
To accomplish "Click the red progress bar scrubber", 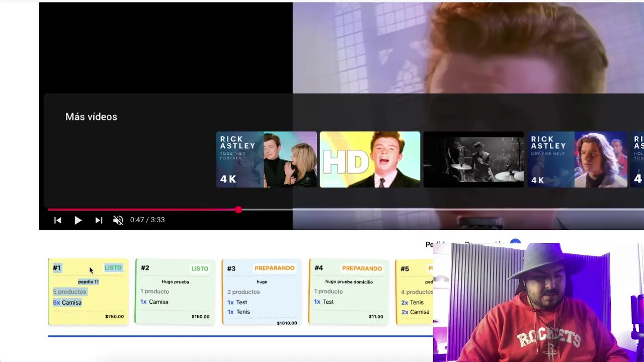I will point(238,210).
